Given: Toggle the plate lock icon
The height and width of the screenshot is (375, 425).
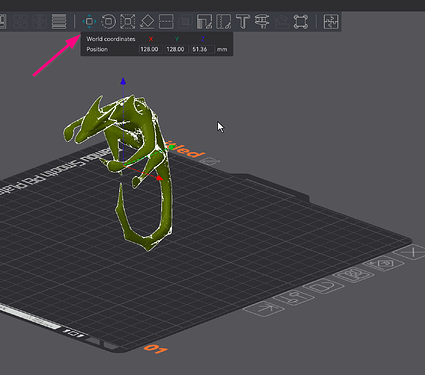Looking at the screenshot, I should 324,287.
